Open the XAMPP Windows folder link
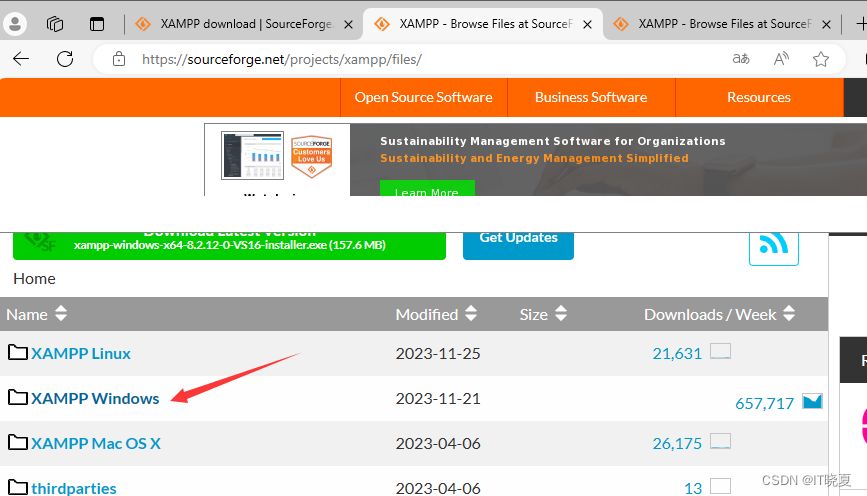 point(95,399)
